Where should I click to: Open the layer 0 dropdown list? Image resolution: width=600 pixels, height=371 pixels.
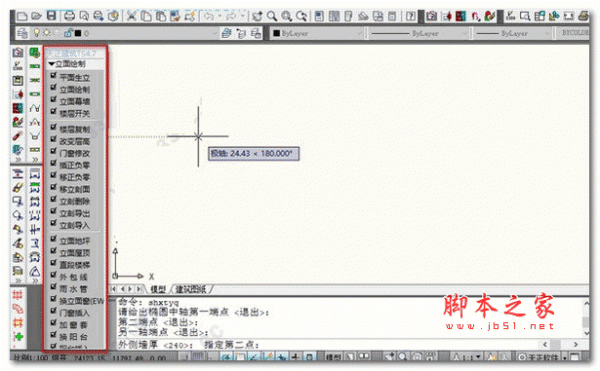[215, 33]
